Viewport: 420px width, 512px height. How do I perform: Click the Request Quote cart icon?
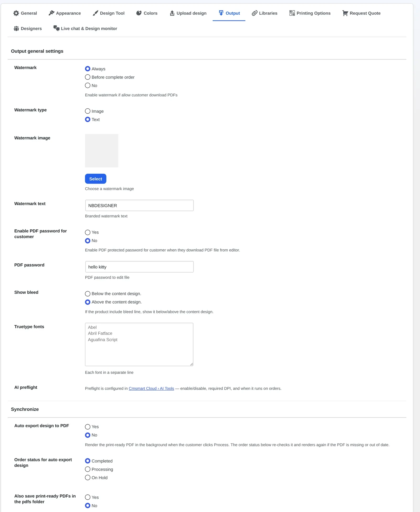[x=345, y=13]
